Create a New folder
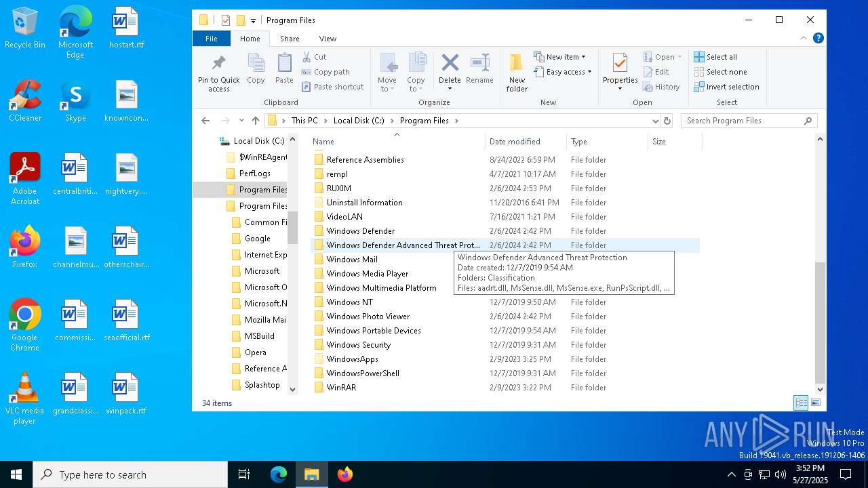Viewport: 868px width, 488px height. [517, 73]
